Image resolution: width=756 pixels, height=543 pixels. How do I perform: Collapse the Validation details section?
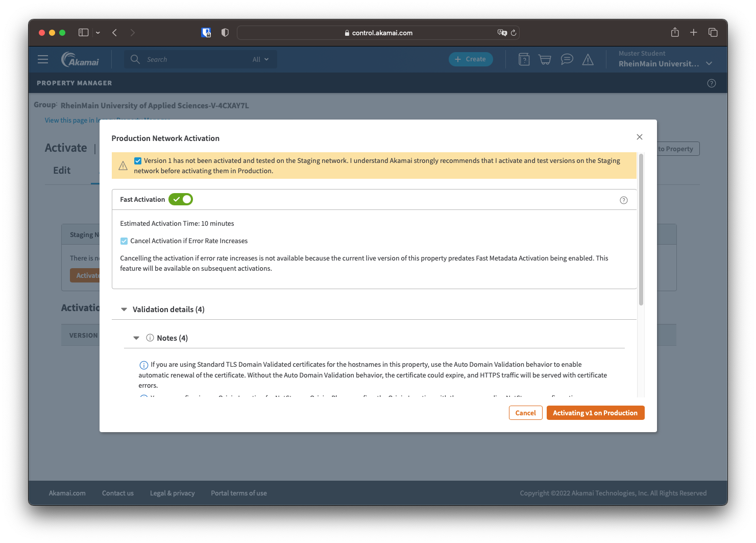tap(124, 310)
